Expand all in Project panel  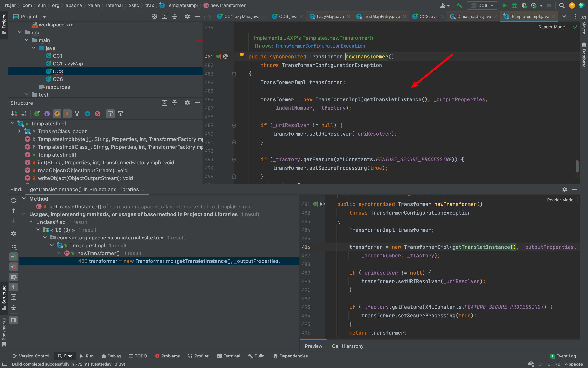pyautogui.click(x=164, y=16)
